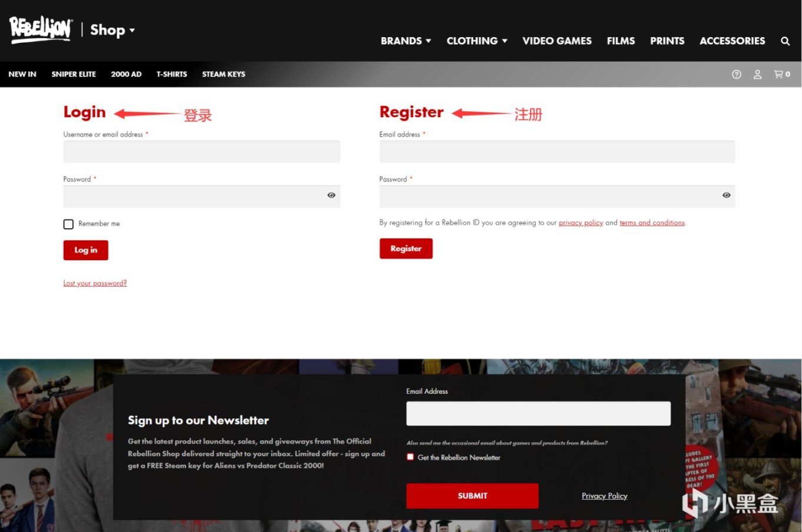Click the Log in button

[x=86, y=250]
